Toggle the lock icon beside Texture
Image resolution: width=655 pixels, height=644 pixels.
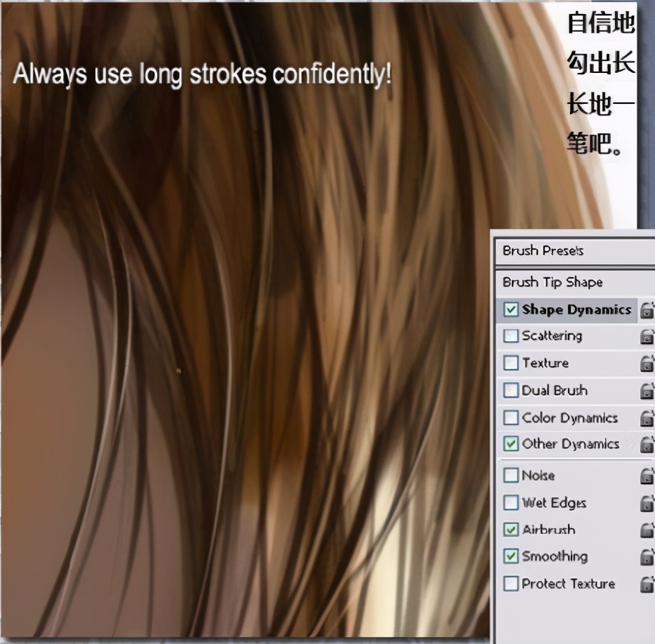click(x=647, y=363)
